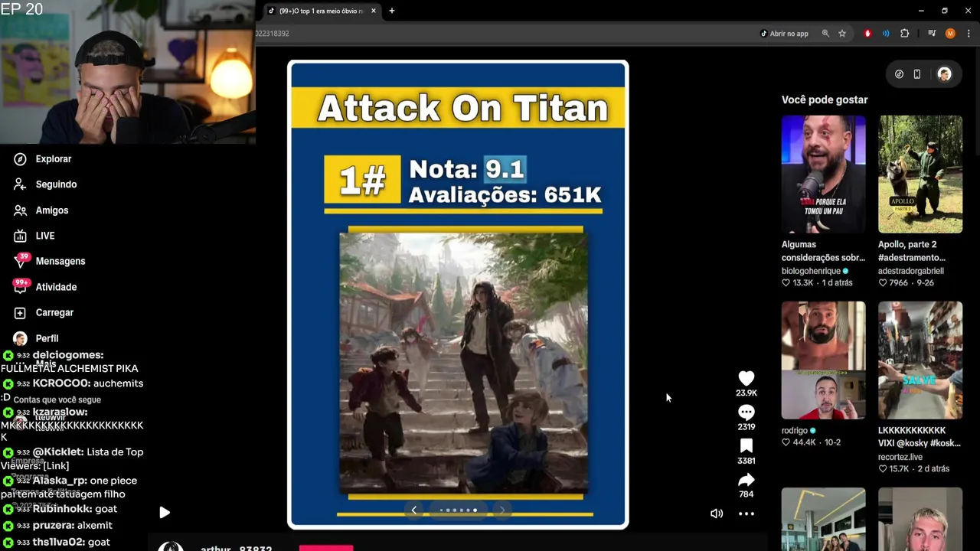
Task: Toggle mute with the speaker icon
Action: pos(717,514)
